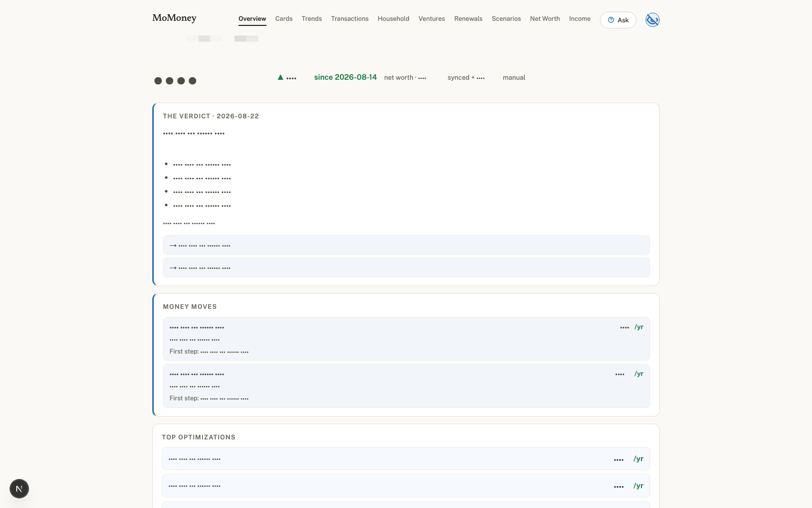Click the since 2026-08-14 date link
Viewport: 812px width, 508px height.
tap(345, 77)
